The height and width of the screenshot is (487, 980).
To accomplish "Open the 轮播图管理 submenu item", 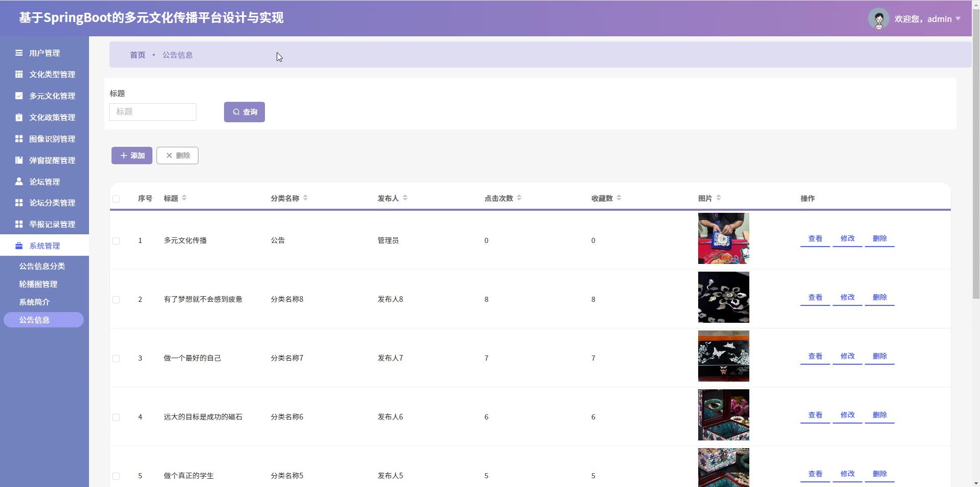I will [x=38, y=284].
